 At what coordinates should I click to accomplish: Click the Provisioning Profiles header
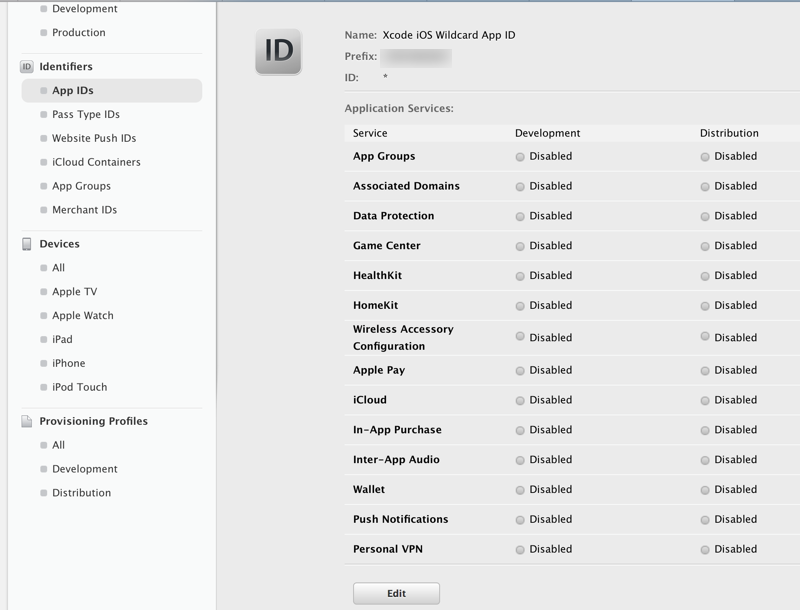93,421
